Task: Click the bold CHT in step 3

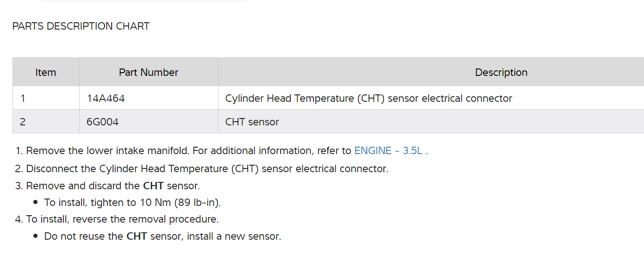Action: click(x=153, y=186)
